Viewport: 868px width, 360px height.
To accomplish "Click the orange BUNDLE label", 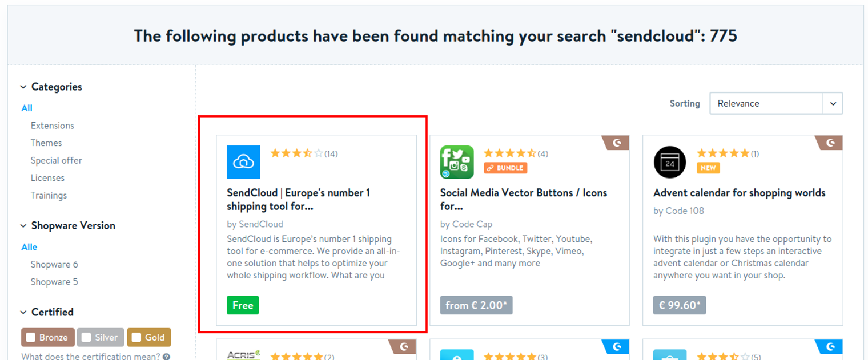I will point(505,168).
